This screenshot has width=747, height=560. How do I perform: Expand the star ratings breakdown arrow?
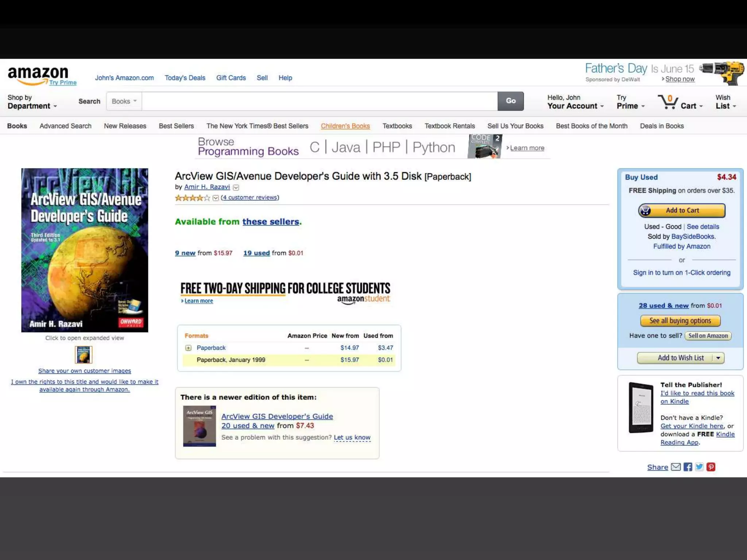point(216,198)
